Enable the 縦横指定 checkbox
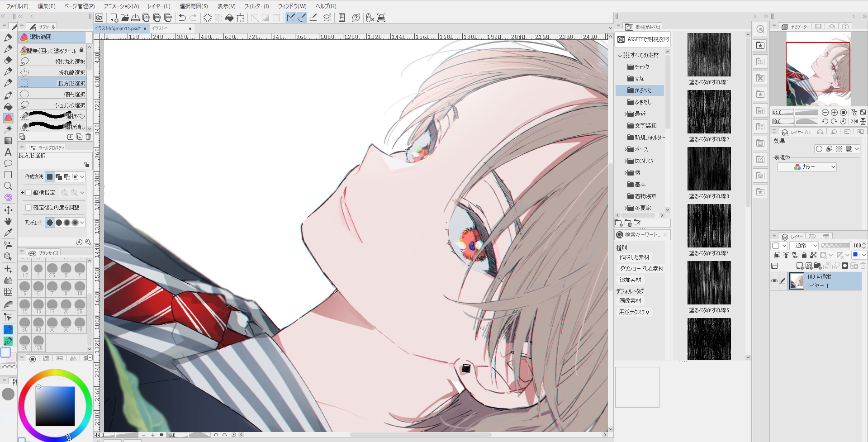This screenshot has width=868, height=442. tap(28, 193)
